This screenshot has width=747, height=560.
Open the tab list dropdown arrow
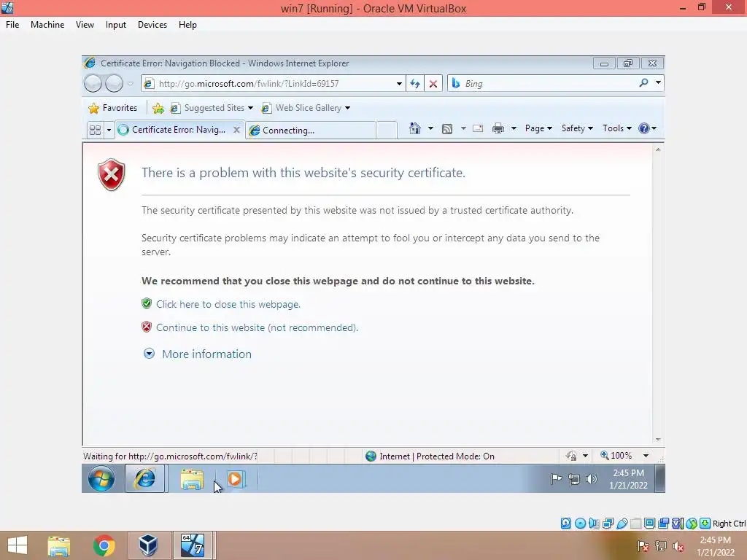point(109,130)
